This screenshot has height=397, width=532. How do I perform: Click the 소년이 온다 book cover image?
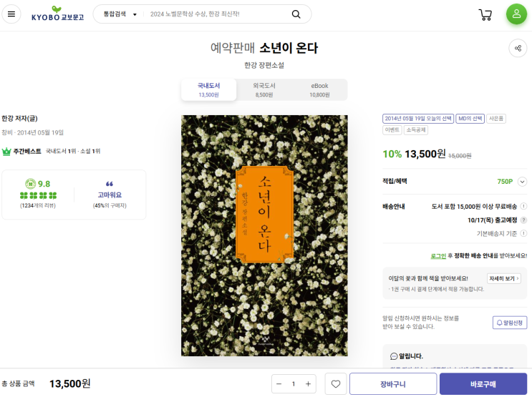point(264,235)
